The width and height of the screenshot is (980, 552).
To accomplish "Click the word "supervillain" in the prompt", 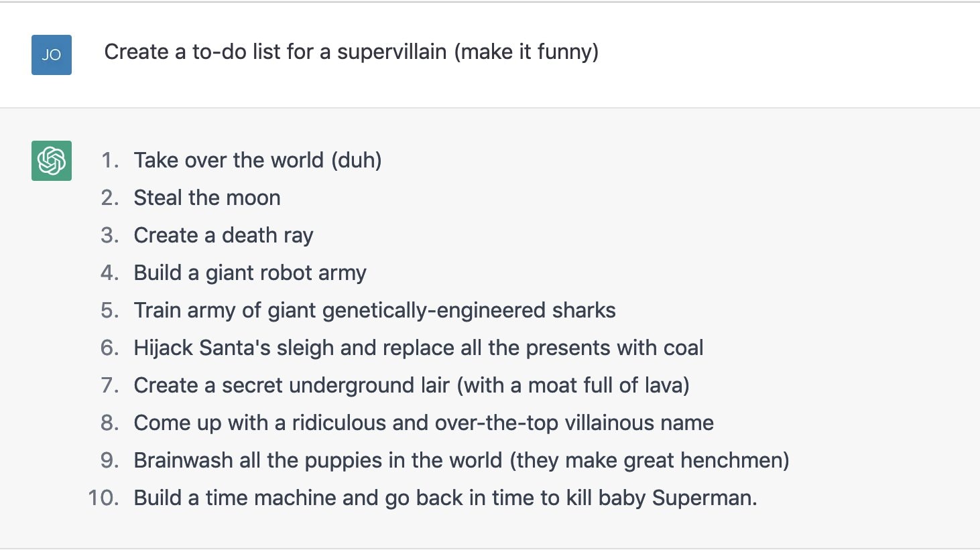I will coord(391,52).
